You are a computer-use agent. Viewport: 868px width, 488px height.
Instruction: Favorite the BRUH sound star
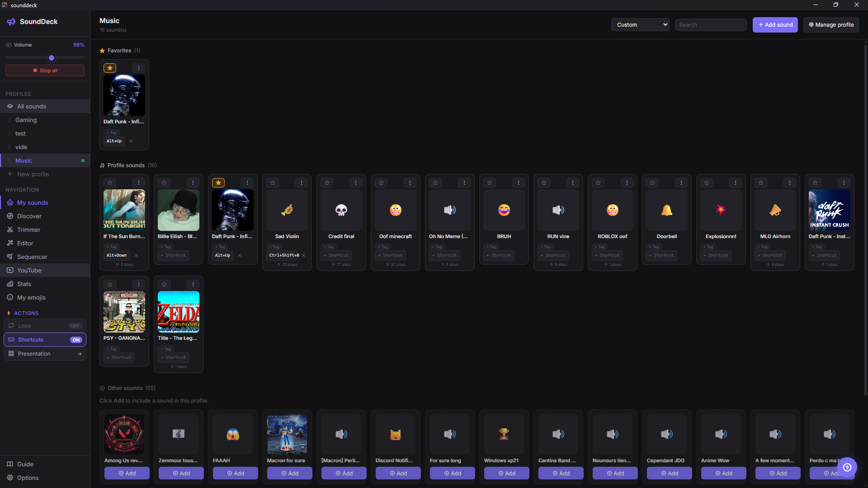(x=490, y=183)
